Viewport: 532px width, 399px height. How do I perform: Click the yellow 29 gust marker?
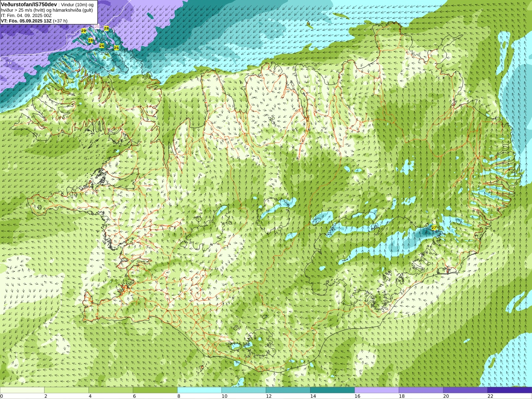tap(84, 31)
